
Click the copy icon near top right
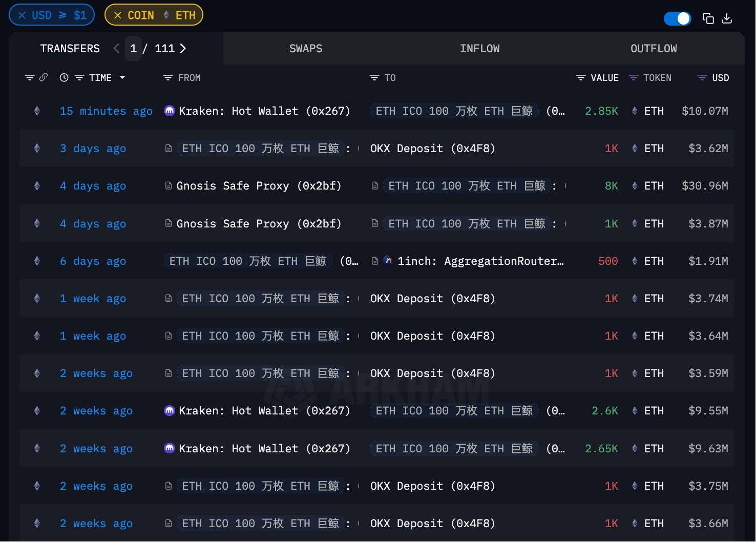pyautogui.click(x=708, y=18)
